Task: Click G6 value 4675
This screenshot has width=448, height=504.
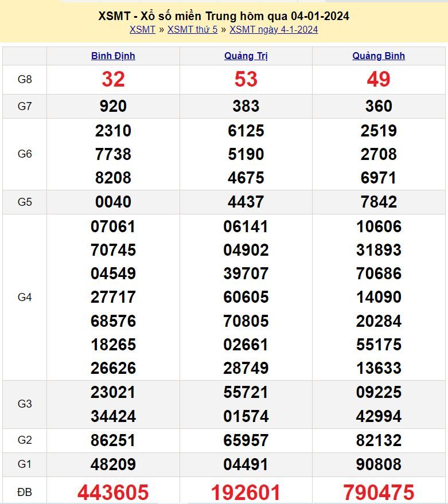Action: (246, 178)
